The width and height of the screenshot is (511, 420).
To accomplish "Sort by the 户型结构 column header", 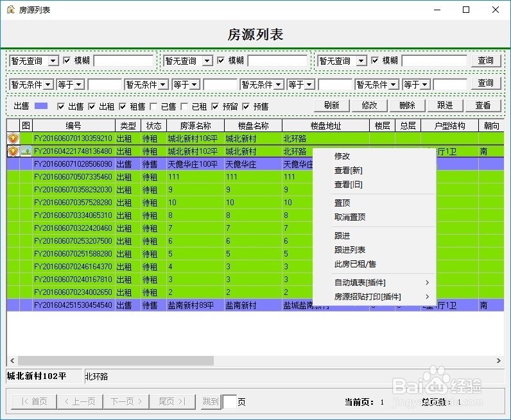I will [450, 126].
